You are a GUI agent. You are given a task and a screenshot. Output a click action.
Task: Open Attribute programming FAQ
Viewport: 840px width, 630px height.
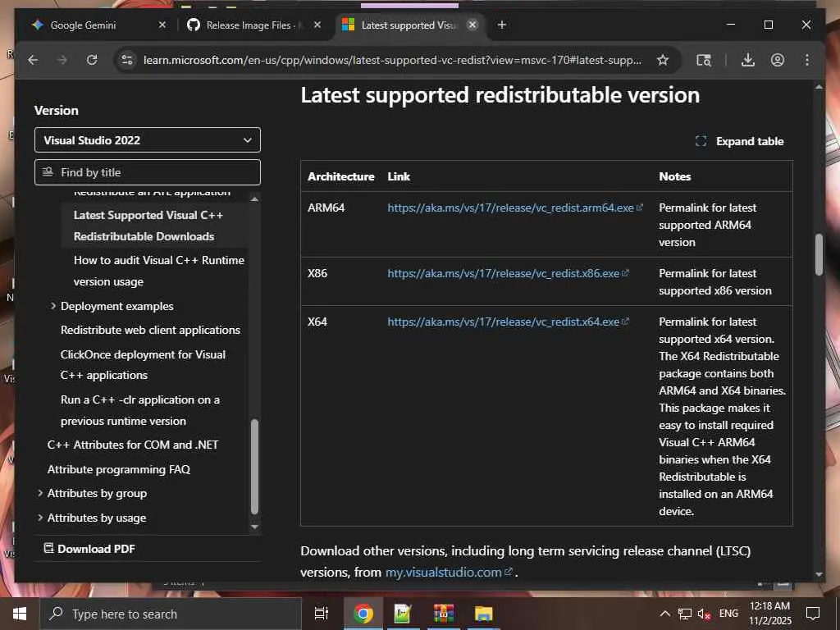(119, 469)
